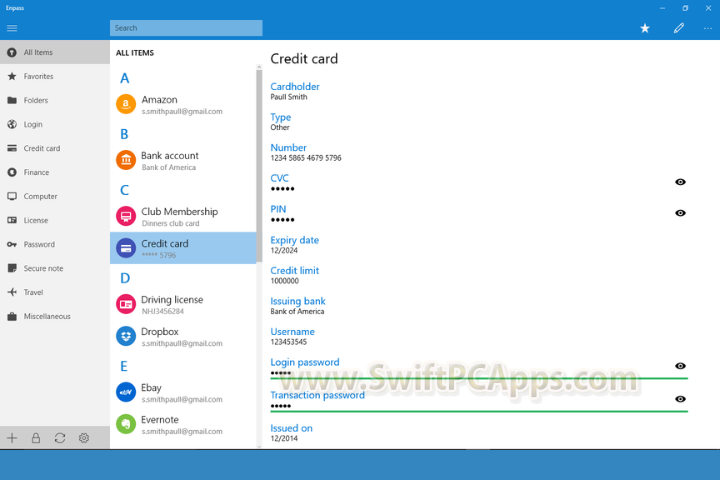Select the Ebay icon in list

tap(126, 392)
